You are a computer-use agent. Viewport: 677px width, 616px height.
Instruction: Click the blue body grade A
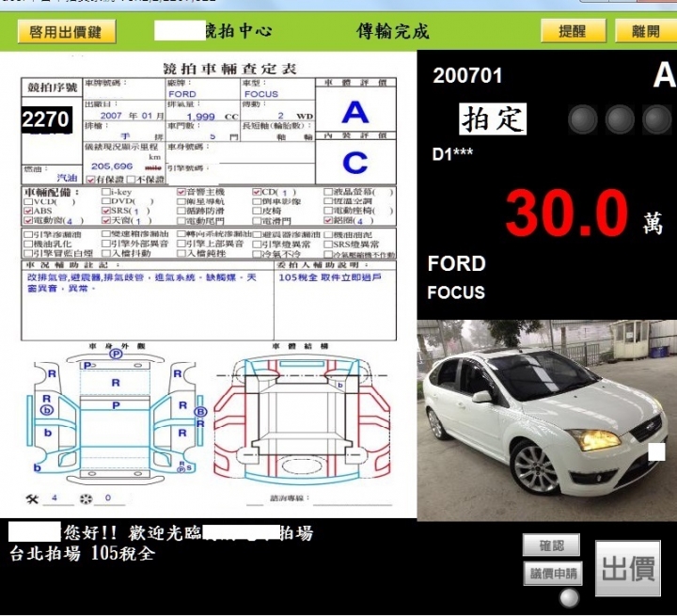pyautogui.click(x=354, y=112)
